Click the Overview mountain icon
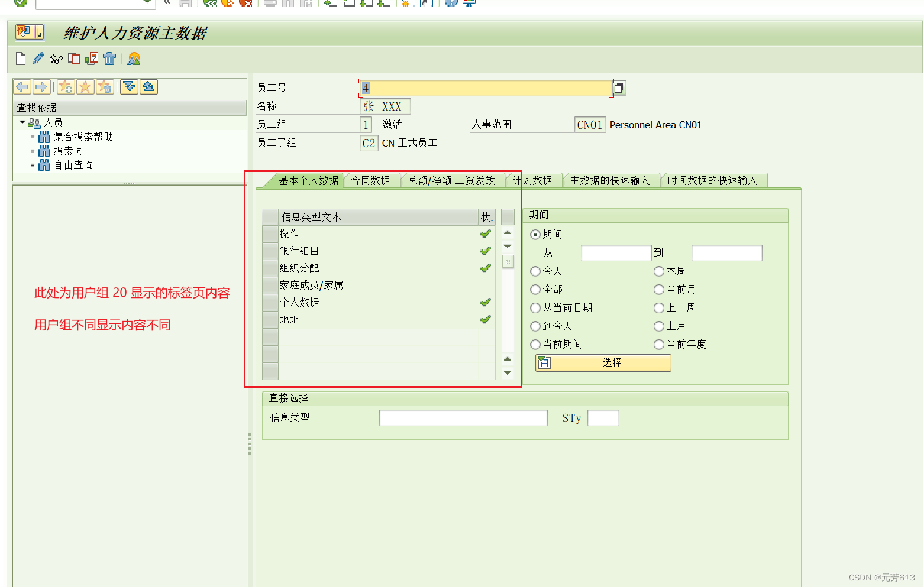The image size is (924, 587). click(134, 59)
